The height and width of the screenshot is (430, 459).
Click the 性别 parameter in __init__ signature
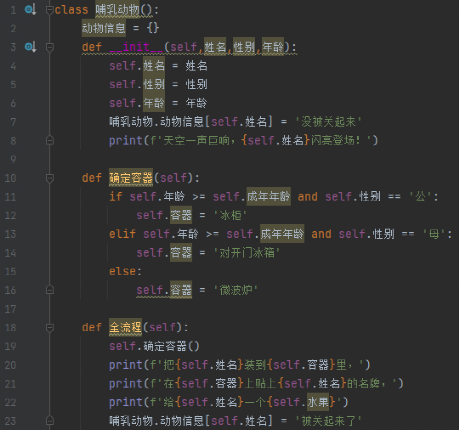244,47
